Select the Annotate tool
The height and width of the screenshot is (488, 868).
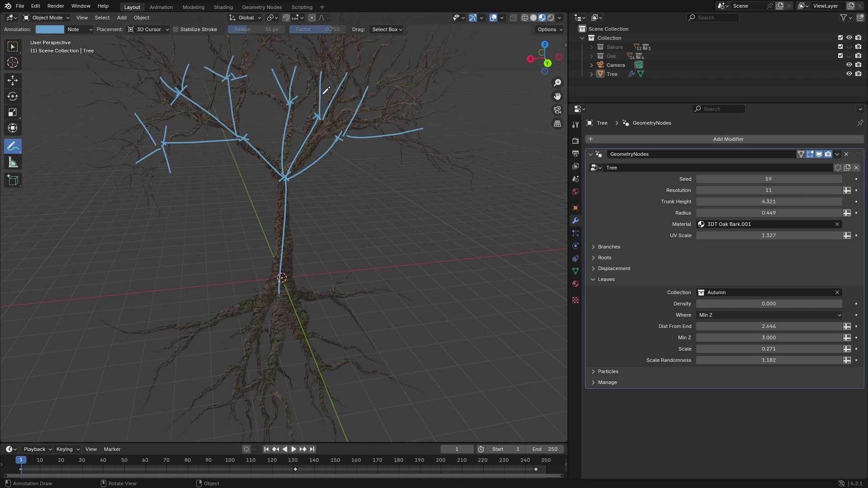pos(13,145)
